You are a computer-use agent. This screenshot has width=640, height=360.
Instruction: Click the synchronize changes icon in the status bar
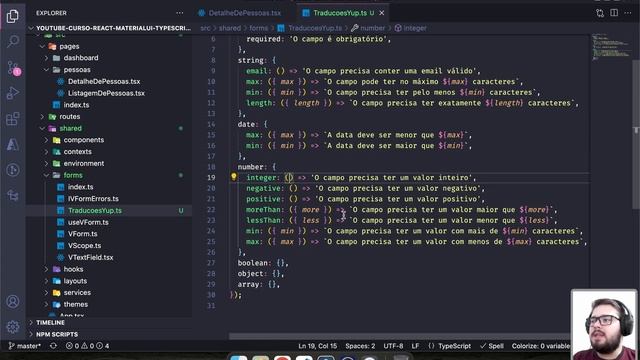[53, 346]
